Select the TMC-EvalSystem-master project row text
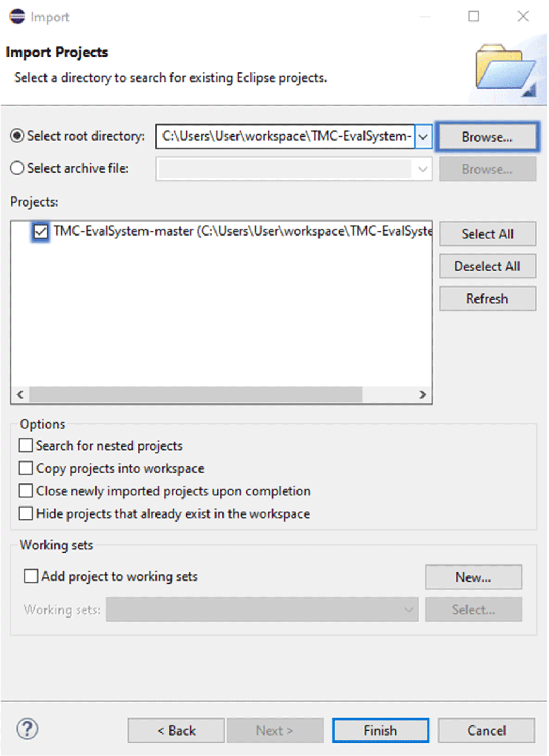This screenshot has height=756, width=549. 242,231
